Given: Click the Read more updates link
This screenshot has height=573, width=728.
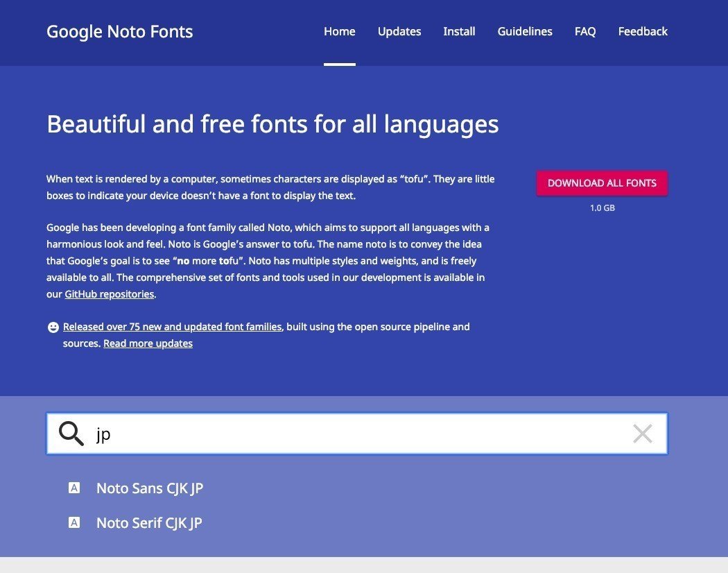Looking at the screenshot, I should pyautogui.click(x=148, y=343).
